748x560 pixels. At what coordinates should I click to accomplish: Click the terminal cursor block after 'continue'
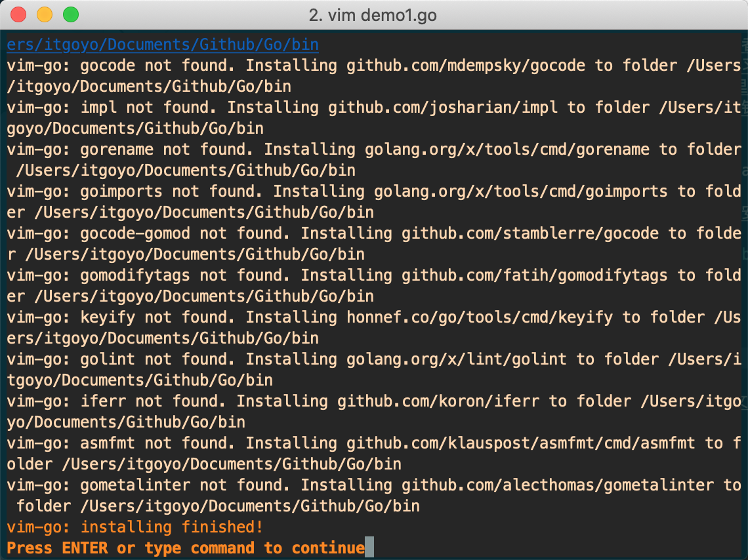pyautogui.click(x=369, y=547)
